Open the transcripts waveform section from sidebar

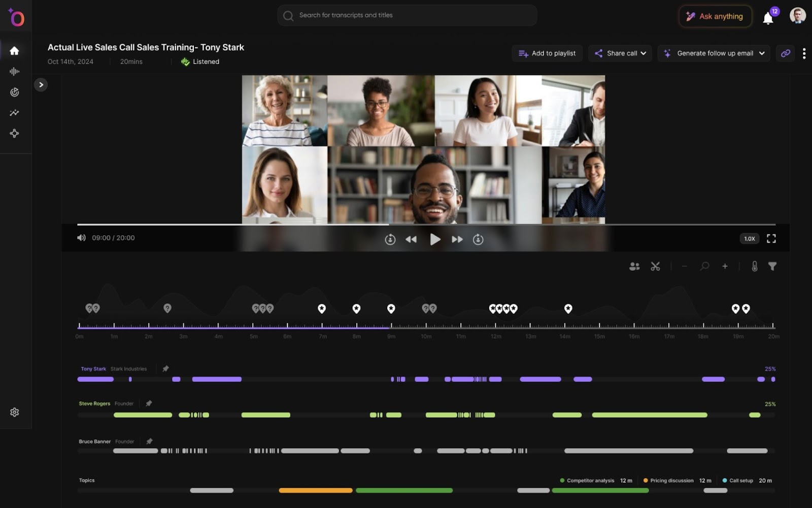pyautogui.click(x=15, y=71)
